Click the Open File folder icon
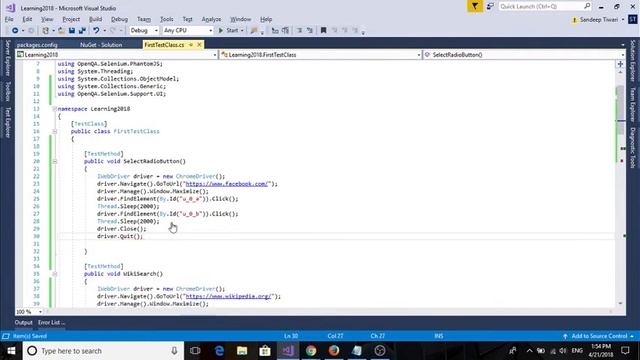The width and height of the screenshot is (640, 360). [x=61, y=31]
